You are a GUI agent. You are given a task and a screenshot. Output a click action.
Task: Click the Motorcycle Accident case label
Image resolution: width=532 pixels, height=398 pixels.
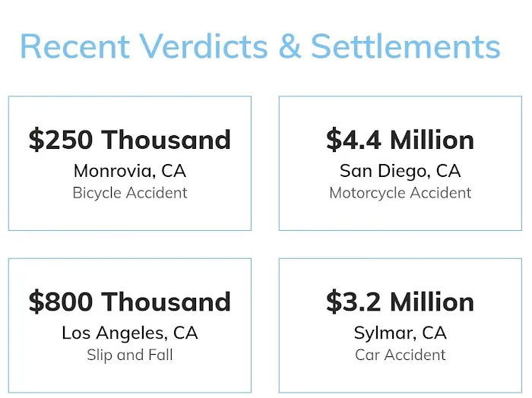401,193
